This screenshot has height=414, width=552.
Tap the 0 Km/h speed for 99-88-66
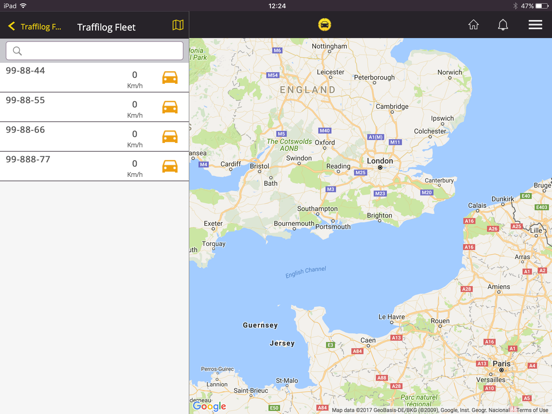[135, 139]
